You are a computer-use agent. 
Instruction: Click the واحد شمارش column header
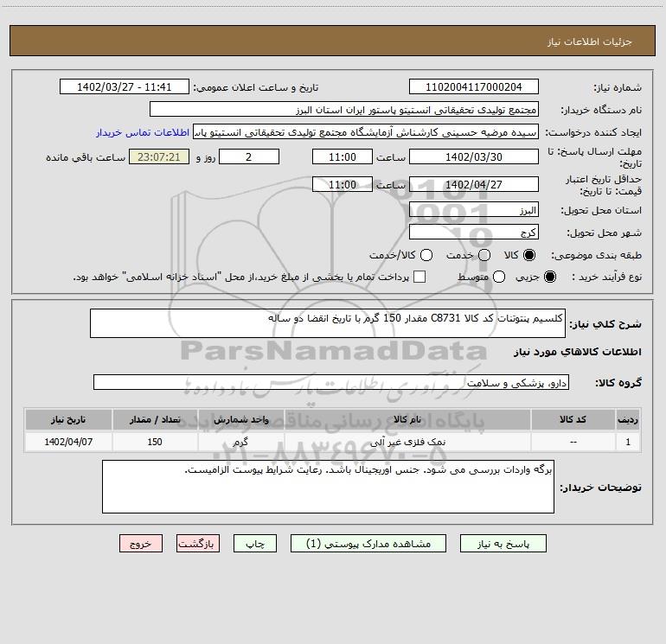coord(240,419)
